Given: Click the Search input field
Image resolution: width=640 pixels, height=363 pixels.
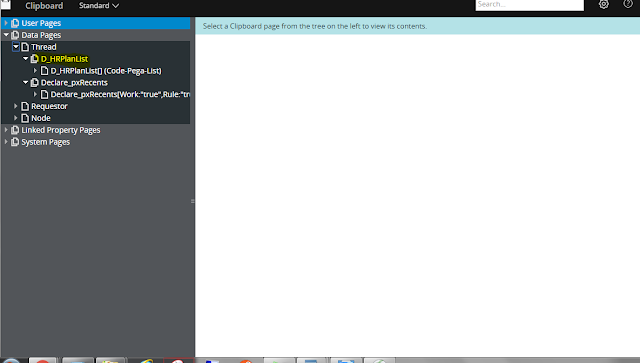Looking at the screenshot, I should (x=529, y=4).
